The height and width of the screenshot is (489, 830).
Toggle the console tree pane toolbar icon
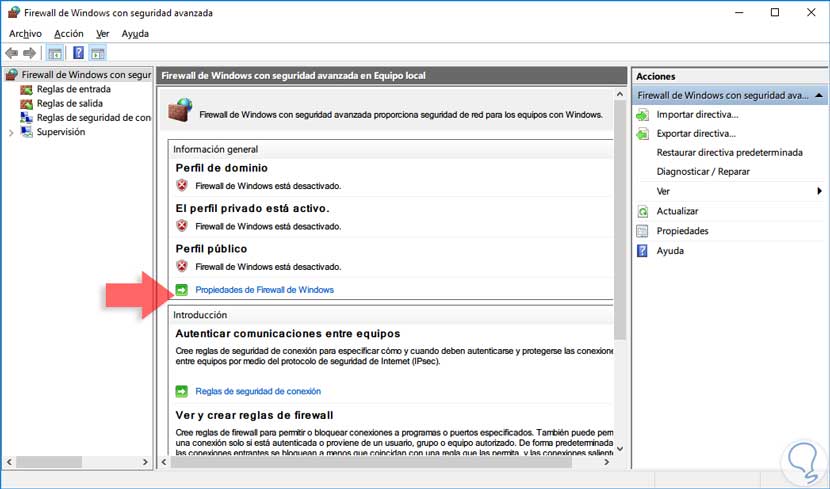click(55, 53)
